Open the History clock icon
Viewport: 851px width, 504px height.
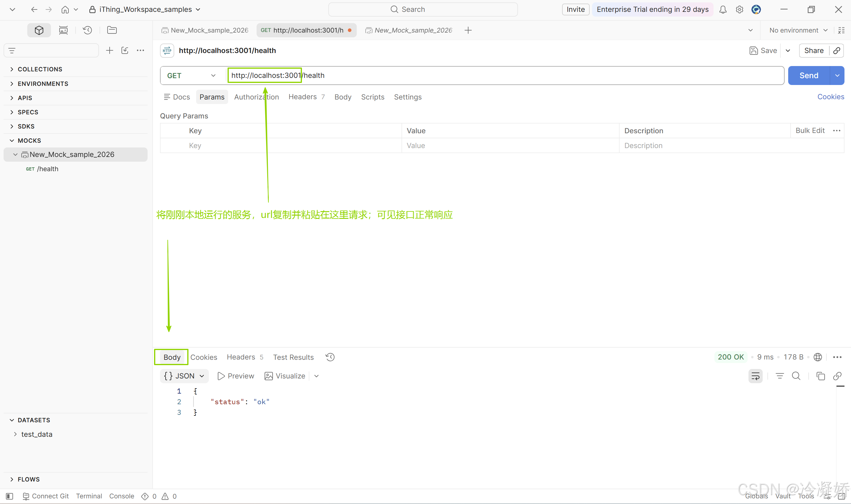(x=87, y=30)
